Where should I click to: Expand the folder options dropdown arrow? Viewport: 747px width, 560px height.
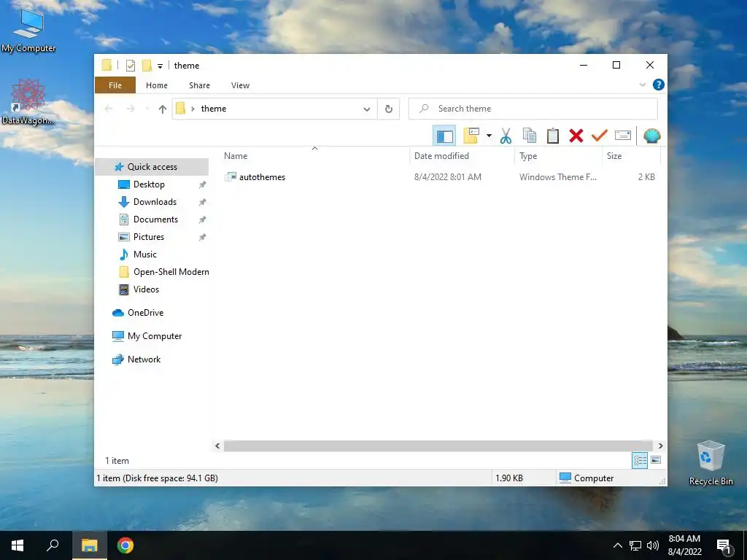click(x=489, y=136)
